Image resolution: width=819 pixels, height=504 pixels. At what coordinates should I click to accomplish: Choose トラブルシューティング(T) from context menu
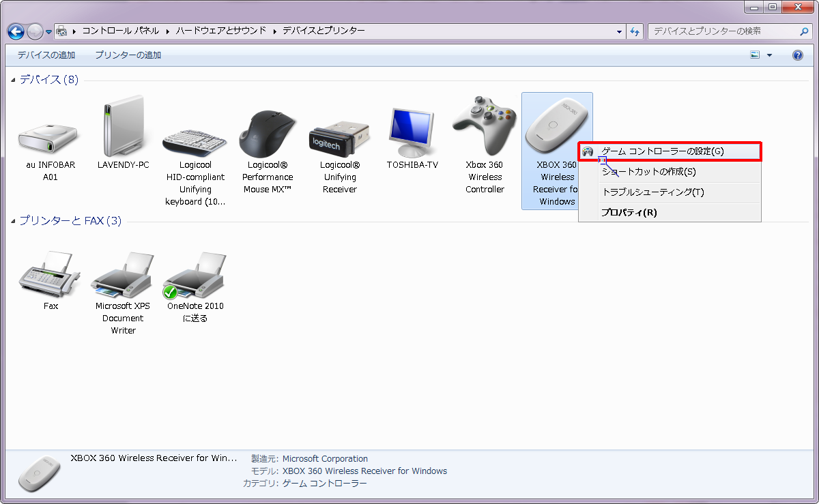670,192
